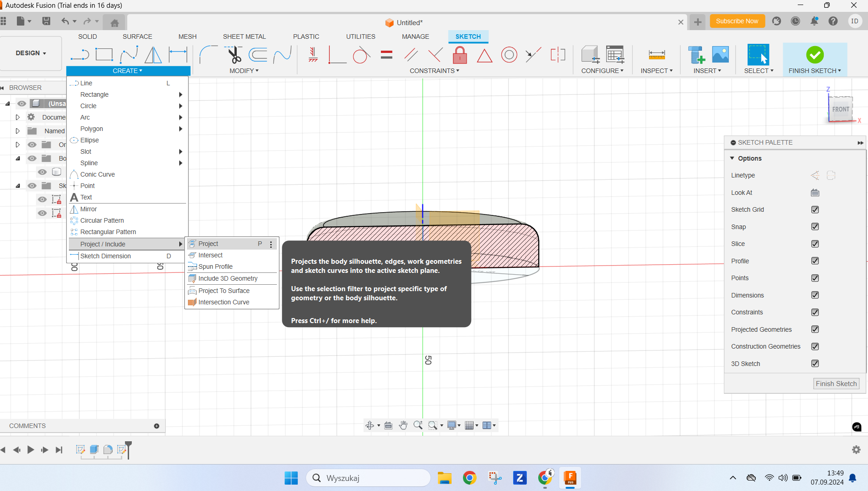
Task: Switch to the SURFACE tab
Action: (x=137, y=37)
